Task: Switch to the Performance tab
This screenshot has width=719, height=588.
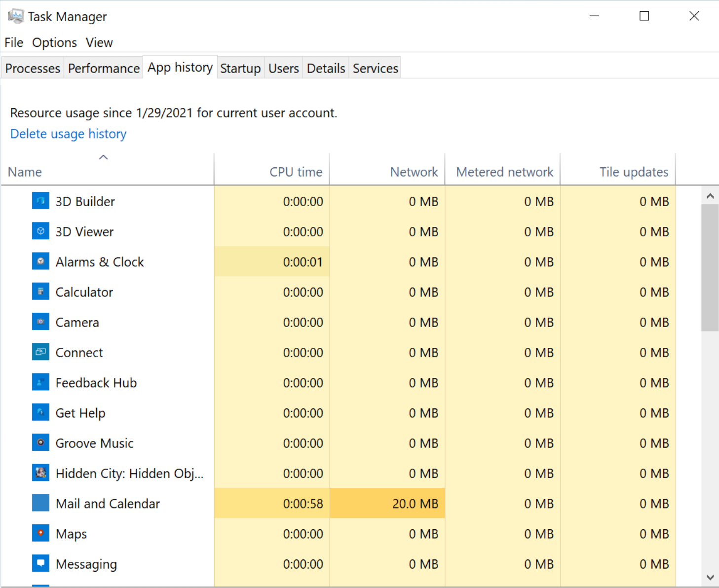Action: [x=104, y=68]
